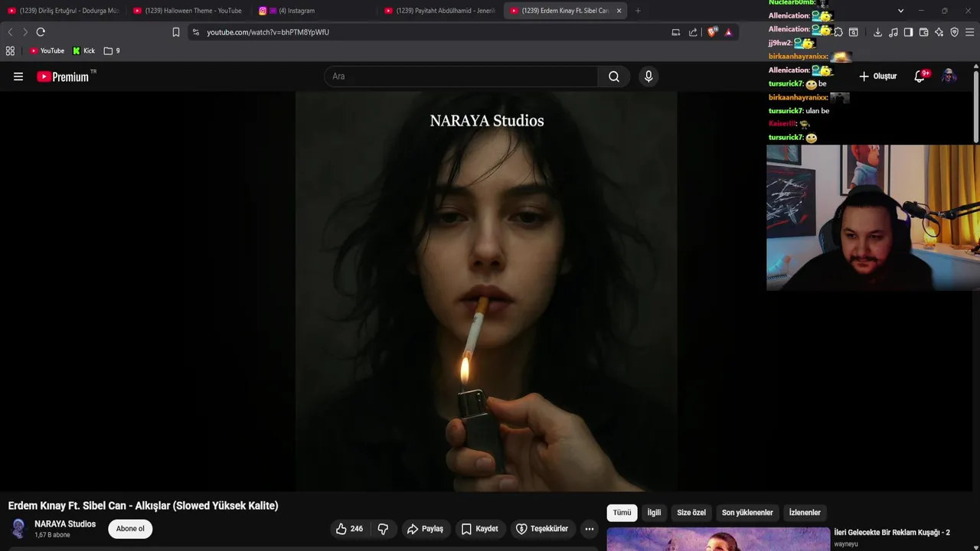Image resolution: width=980 pixels, height=551 pixels.
Task: Open the Brave VPN shield icon
Action: [954, 32]
